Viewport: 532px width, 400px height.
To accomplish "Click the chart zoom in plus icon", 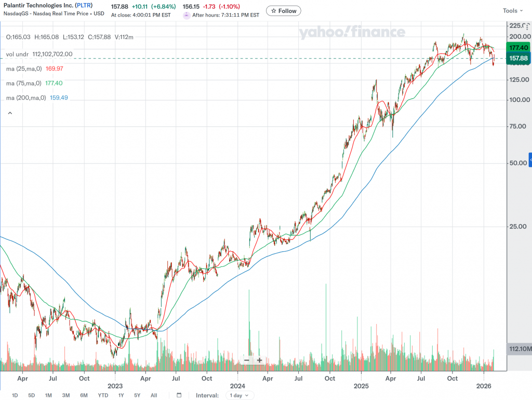I will click(x=259, y=360).
